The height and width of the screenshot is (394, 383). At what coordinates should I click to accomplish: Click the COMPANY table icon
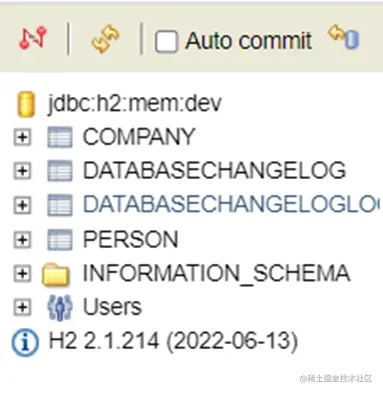pos(60,137)
